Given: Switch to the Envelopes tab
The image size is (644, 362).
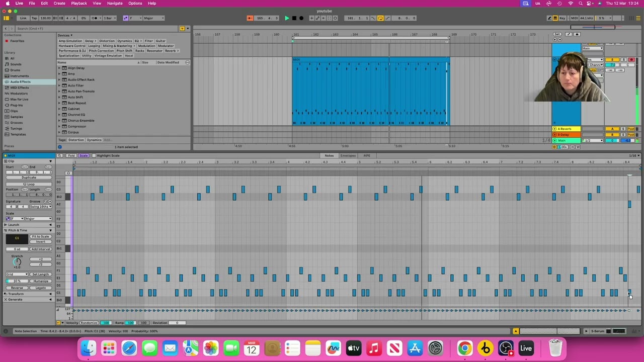Looking at the screenshot, I should [x=348, y=155].
